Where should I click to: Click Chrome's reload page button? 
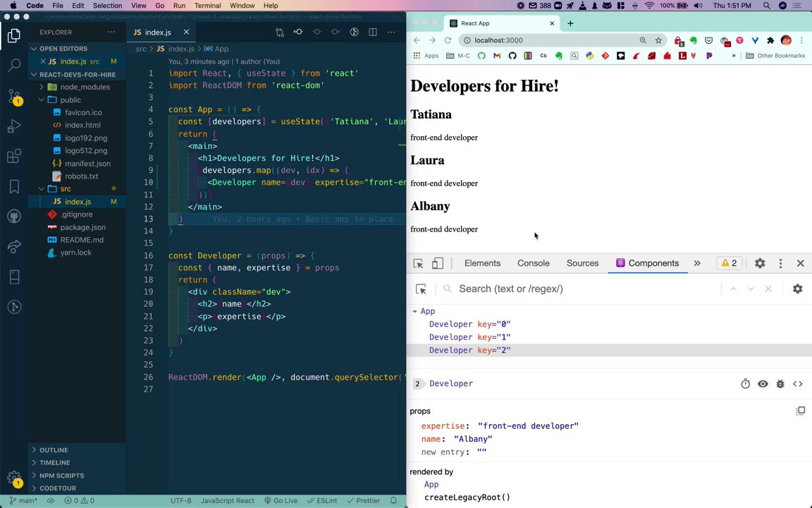pyautogui.click(x=448, y=40)
